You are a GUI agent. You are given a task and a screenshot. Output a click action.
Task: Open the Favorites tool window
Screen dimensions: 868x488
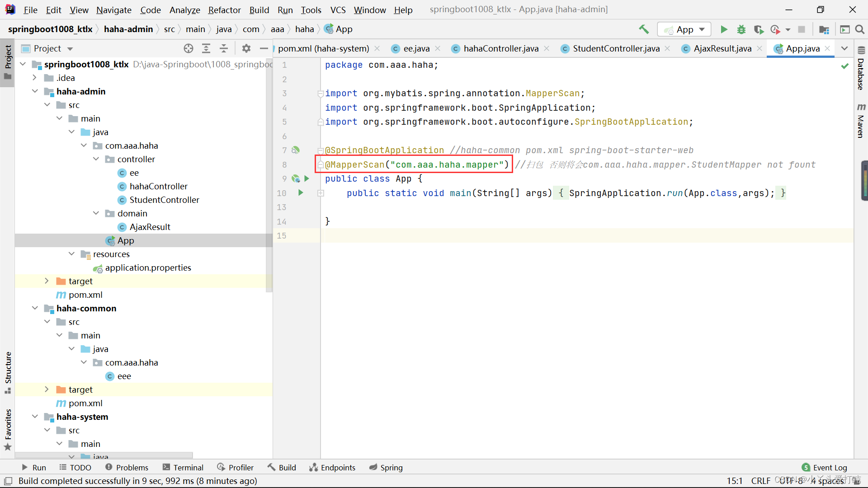click(x=8, y=429)
